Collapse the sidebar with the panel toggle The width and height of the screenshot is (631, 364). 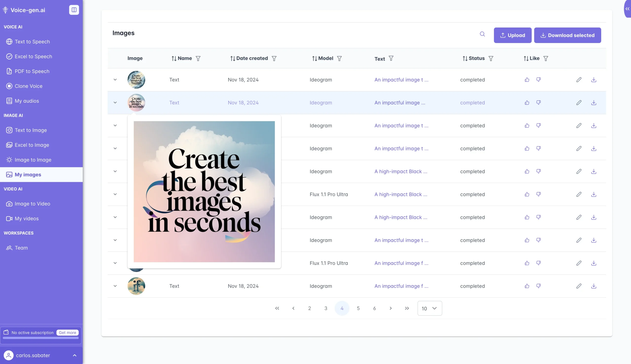click(74, 10)
